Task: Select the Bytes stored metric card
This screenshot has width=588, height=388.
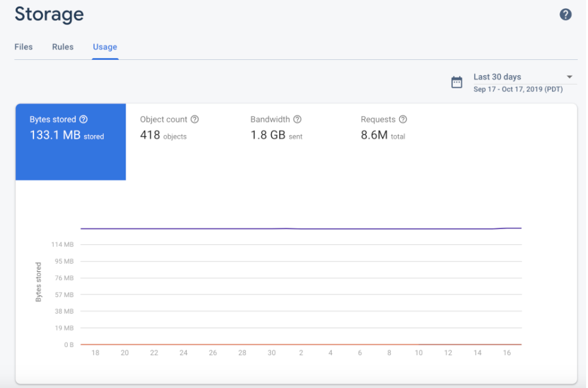Action: click(x=70, y=142)
